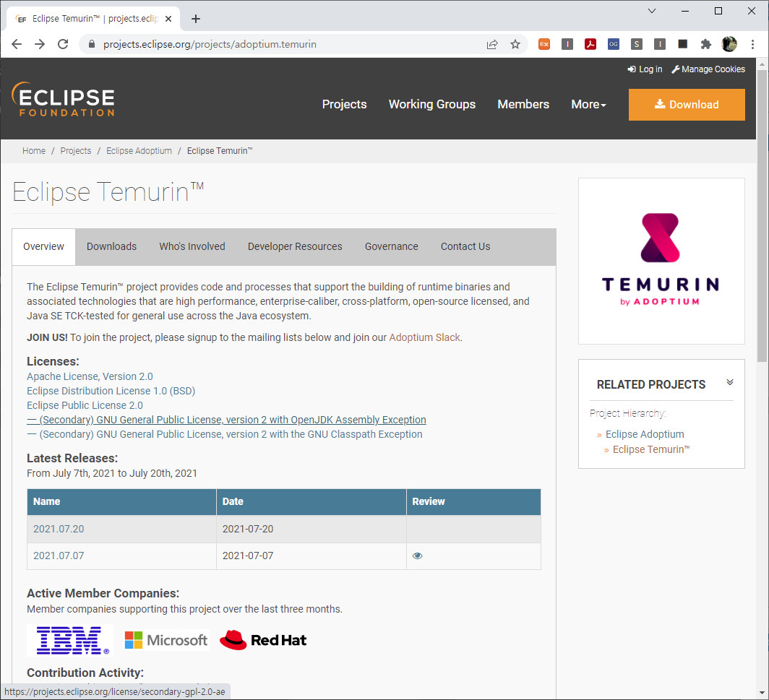Open the blue OG extension icon
The width and height of the screenshot is (769, 700).
coord(613,44)
